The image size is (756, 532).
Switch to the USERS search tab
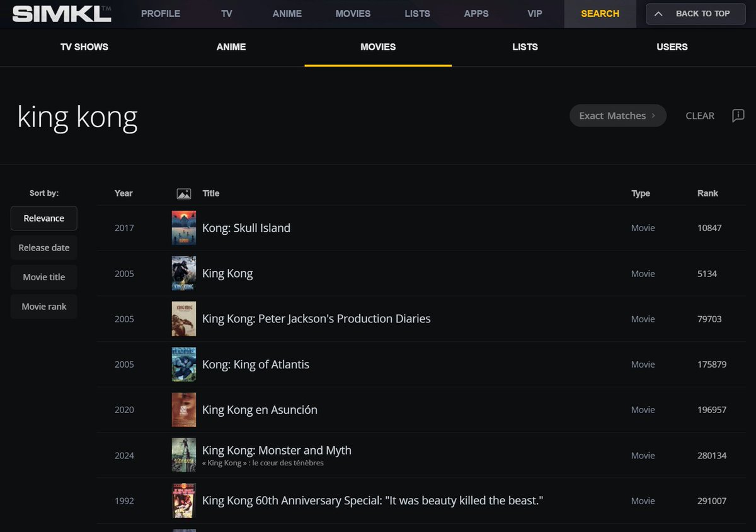point(672,47)
